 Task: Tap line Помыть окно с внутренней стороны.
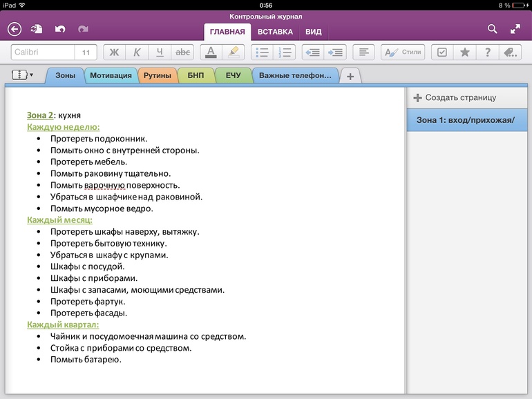click(125, 150)
